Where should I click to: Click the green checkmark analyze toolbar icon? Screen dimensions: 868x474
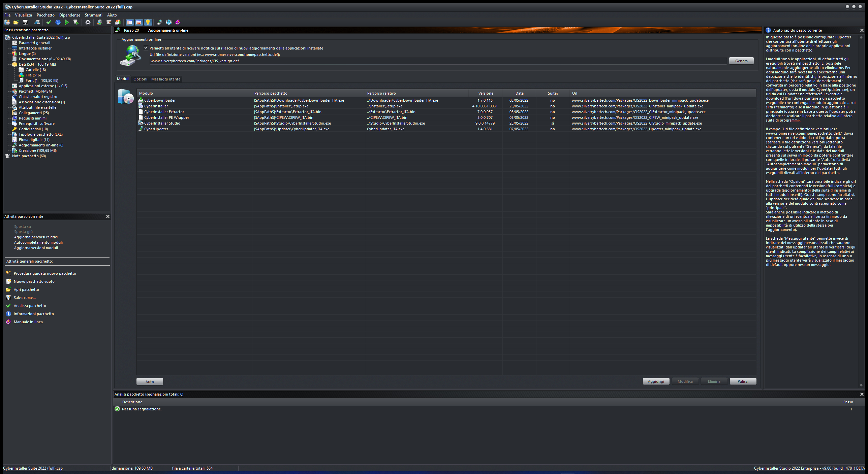pos(49,22)
